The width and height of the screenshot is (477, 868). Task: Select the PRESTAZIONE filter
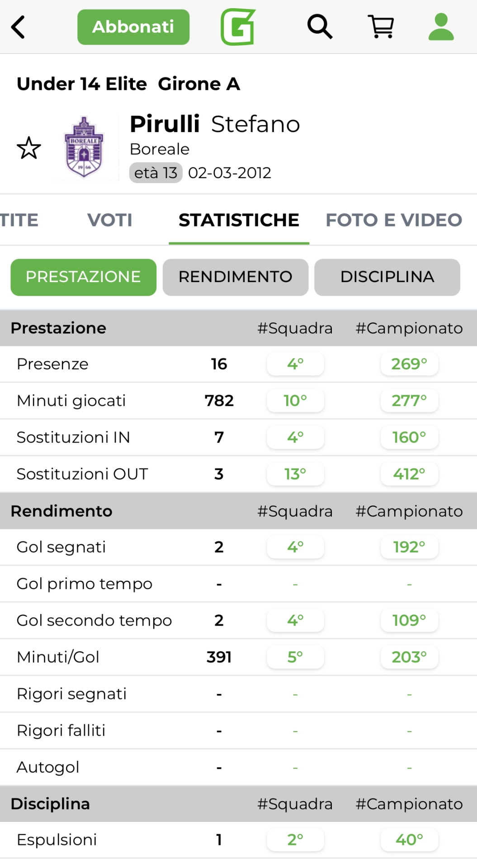pos(83,277)
